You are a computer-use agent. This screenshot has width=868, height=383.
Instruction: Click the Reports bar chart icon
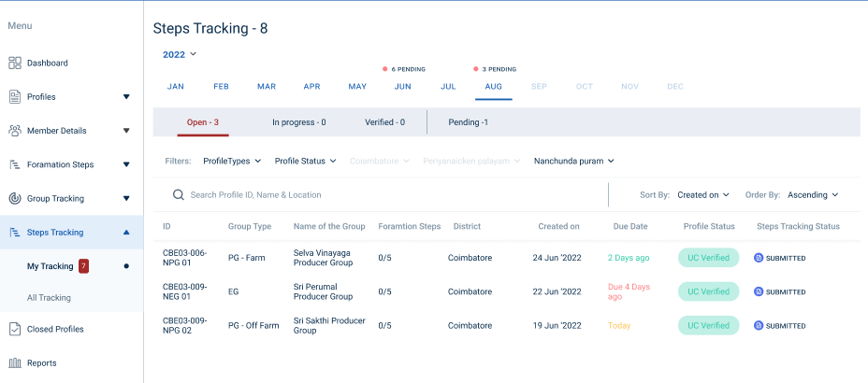[15, 363]
